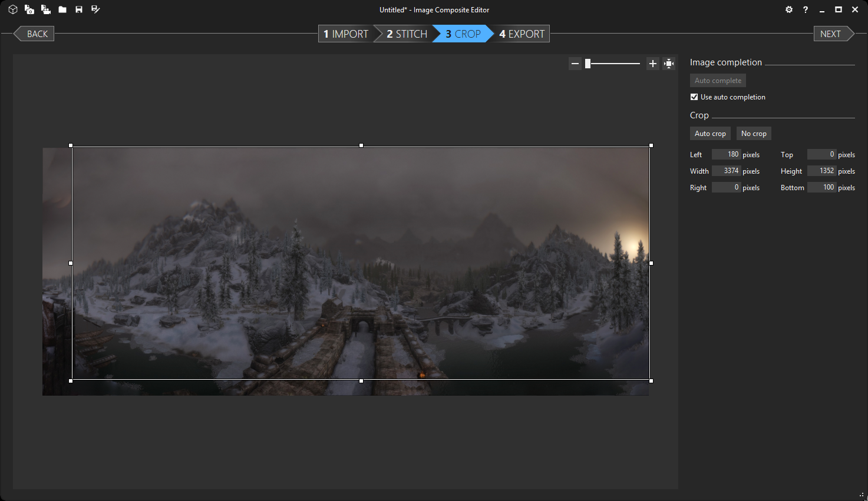Viewport: 868px width, 501px height.
Task: Click the window resize grip
Action: pos(863,496)
